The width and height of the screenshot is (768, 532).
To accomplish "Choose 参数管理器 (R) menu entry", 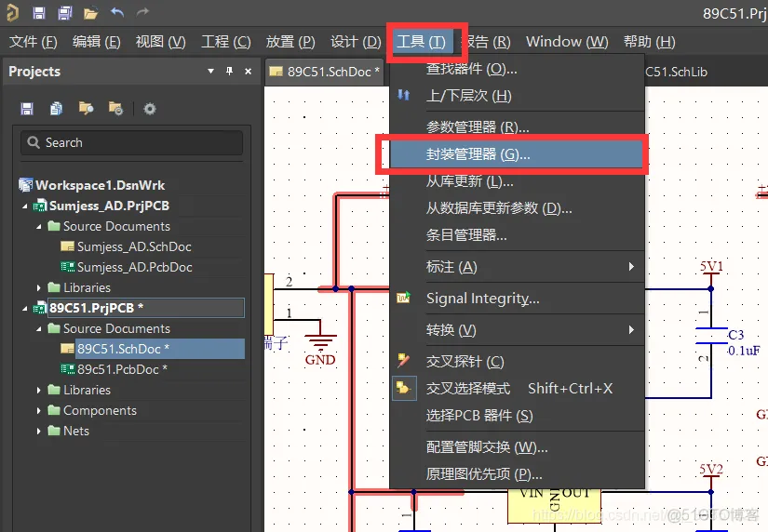I will point(517,127).
